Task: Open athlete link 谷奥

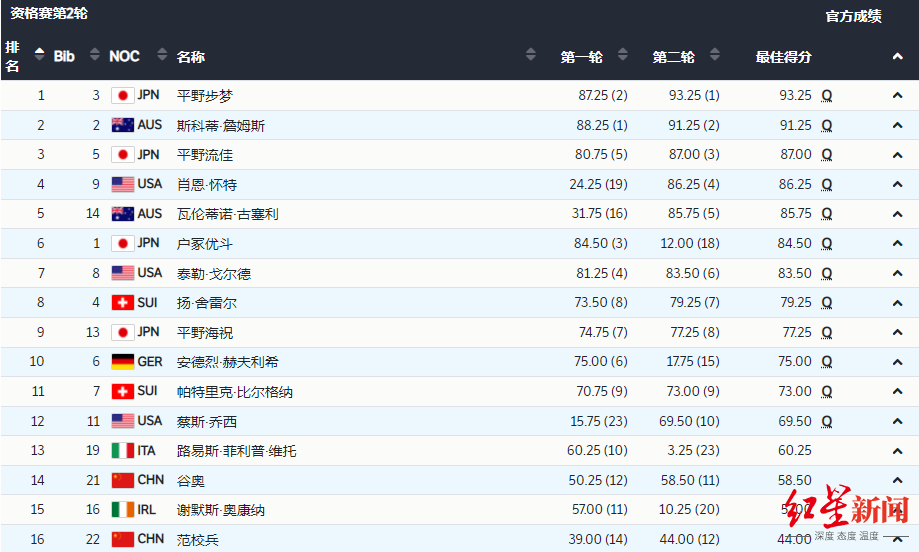Action: (191, 481)
